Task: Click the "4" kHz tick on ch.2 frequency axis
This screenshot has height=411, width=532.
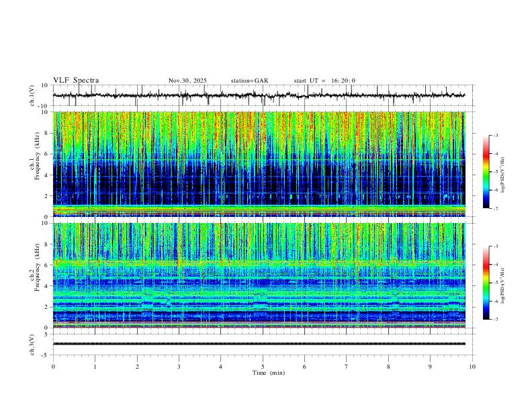Action: (x=47, y=286)
